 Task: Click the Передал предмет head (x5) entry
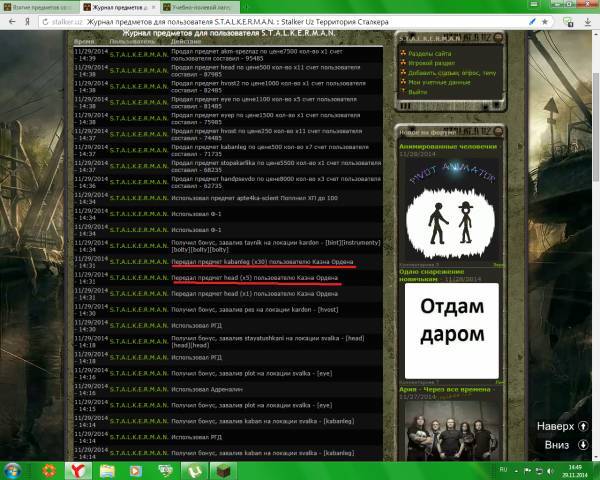pyautogui.click(x=254, y=278)
